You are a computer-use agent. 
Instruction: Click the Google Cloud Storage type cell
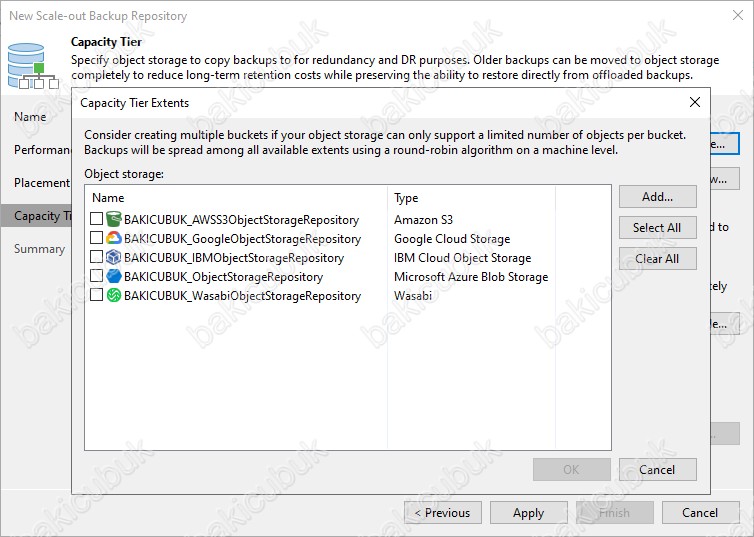[x=452, y=239]
